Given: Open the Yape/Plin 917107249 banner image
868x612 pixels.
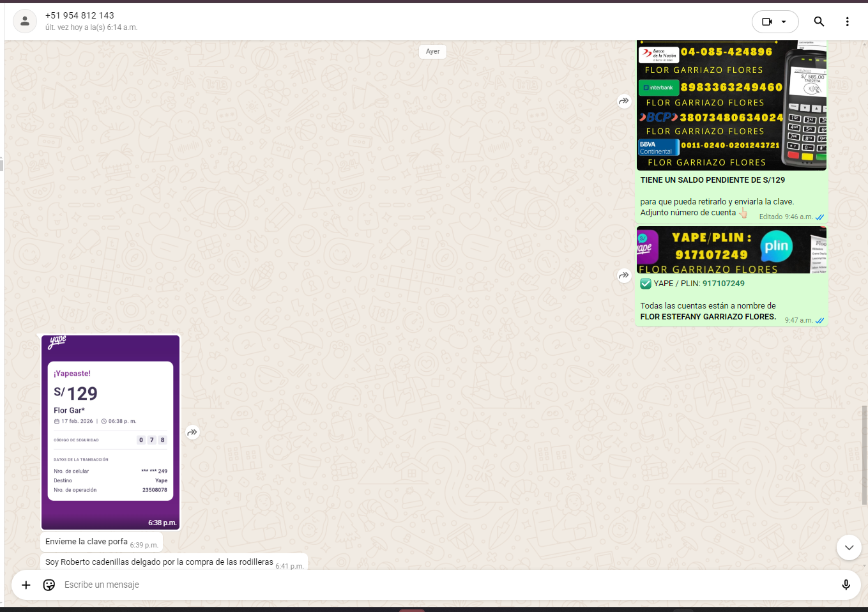Looking at the screenshot, I should (731, 250).
